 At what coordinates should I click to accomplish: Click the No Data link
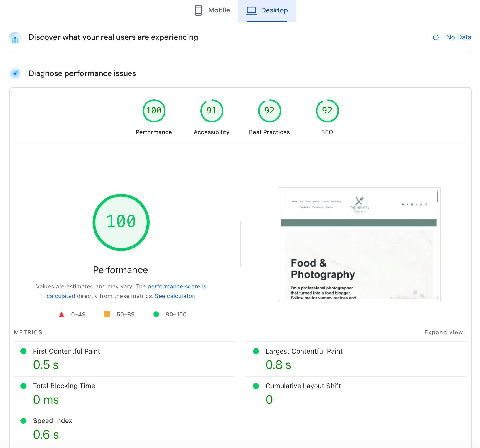pyautogui.click(x=458, y=37)
